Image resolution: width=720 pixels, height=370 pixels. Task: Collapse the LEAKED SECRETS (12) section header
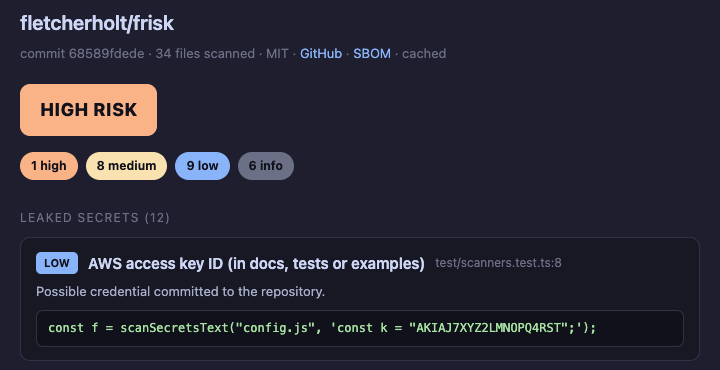(95, 218)
